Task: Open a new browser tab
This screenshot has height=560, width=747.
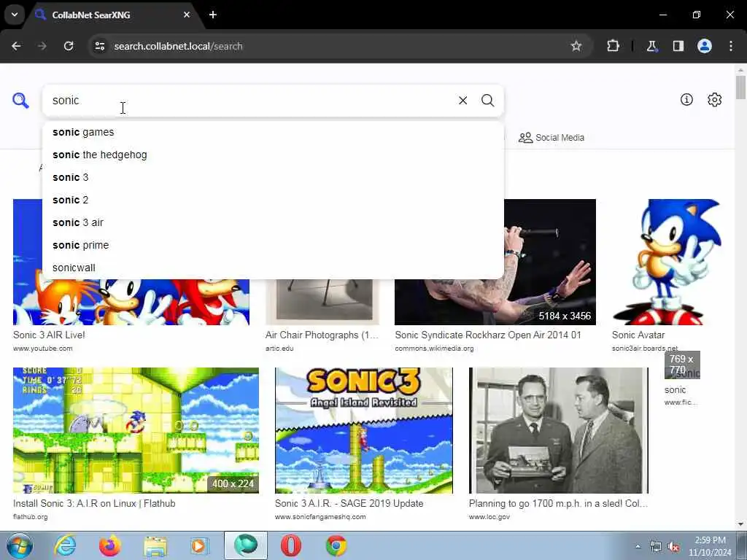Action: tap(213, 15)
